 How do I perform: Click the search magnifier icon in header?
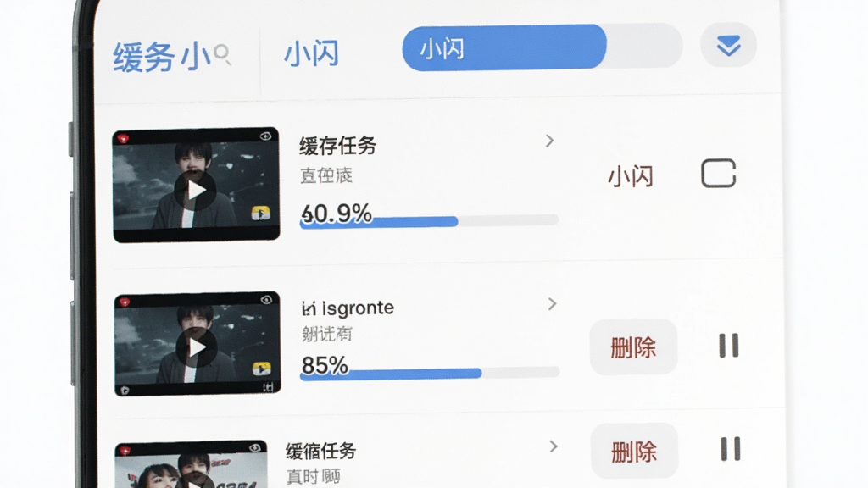click(222, 54)
